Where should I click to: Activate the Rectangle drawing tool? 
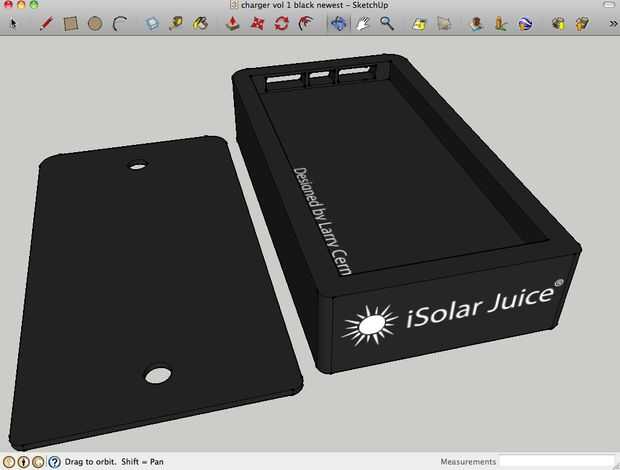pos(71,24)
